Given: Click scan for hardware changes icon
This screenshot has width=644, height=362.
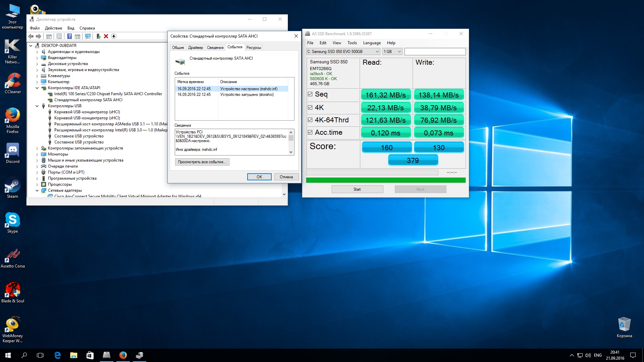Looking at the screenshot, I should 88,36.
